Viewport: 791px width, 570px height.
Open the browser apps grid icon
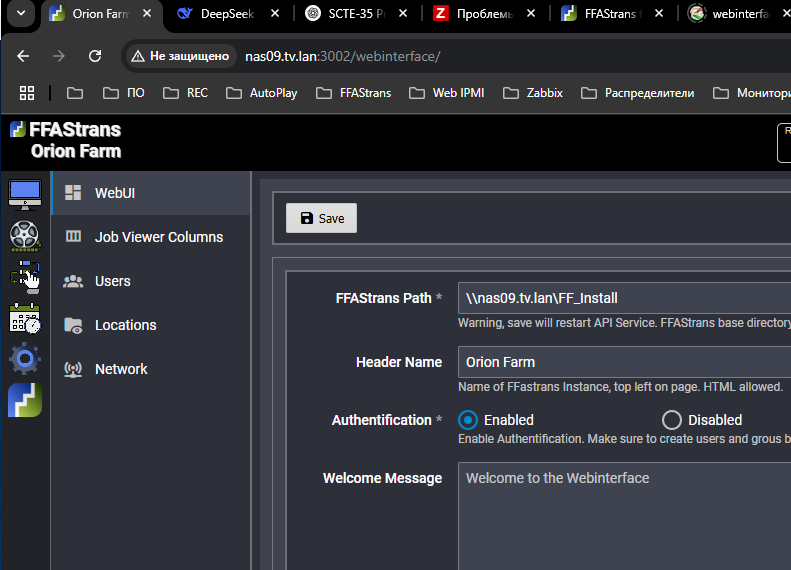tap(27, 93)
